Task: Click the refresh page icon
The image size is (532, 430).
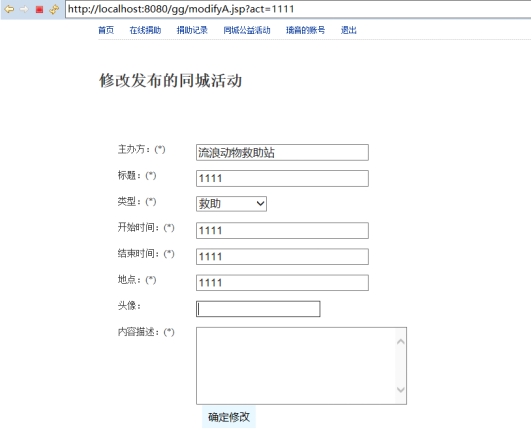Action: 54,9
